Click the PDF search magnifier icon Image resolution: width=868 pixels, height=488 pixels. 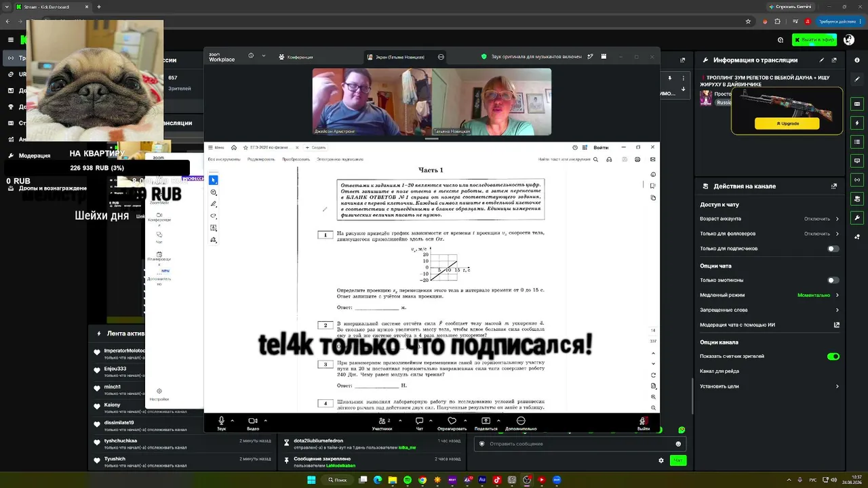point(595,159)
